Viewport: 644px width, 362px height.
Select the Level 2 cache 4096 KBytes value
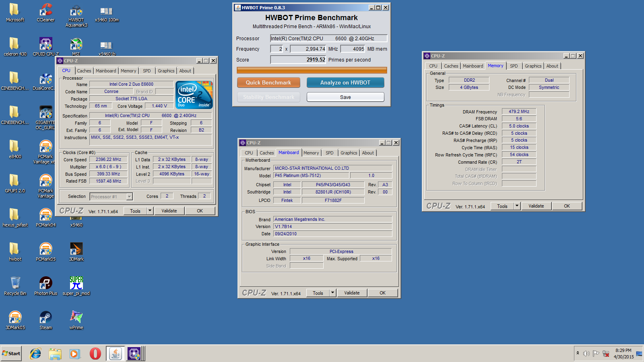point(172,174)
